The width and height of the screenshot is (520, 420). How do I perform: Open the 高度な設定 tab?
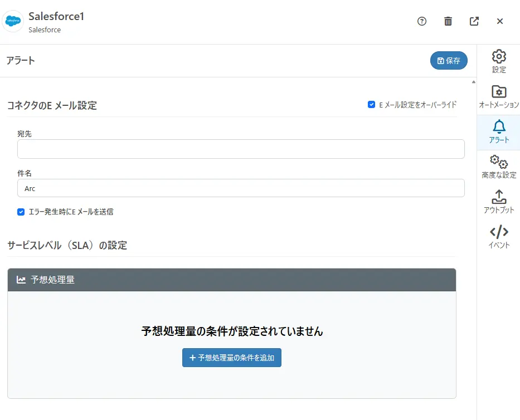[499, 167]
